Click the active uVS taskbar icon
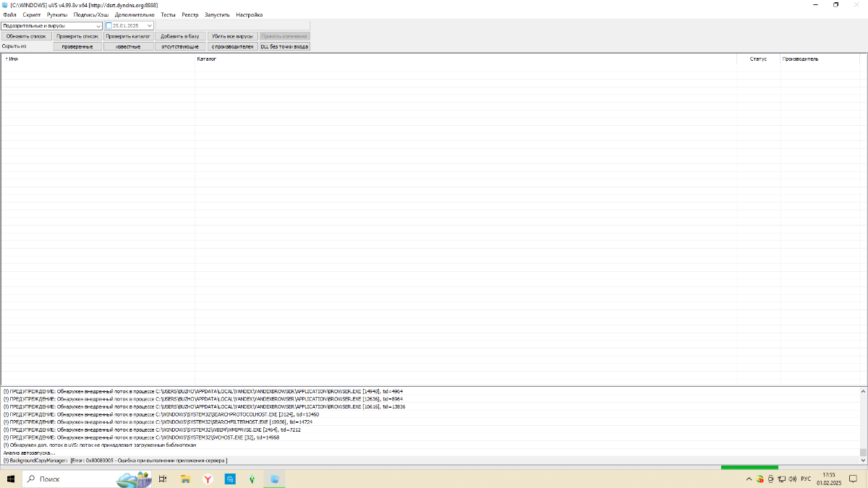Image resolution: width=868 pixels, height=488 pixels. click(275, 479)
